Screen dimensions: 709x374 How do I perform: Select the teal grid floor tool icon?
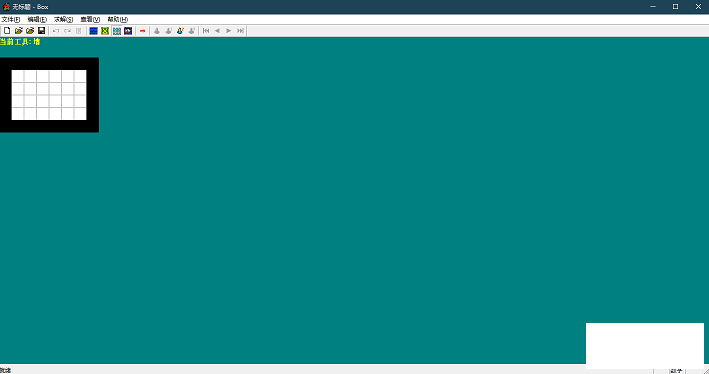[x=117, y=31]
